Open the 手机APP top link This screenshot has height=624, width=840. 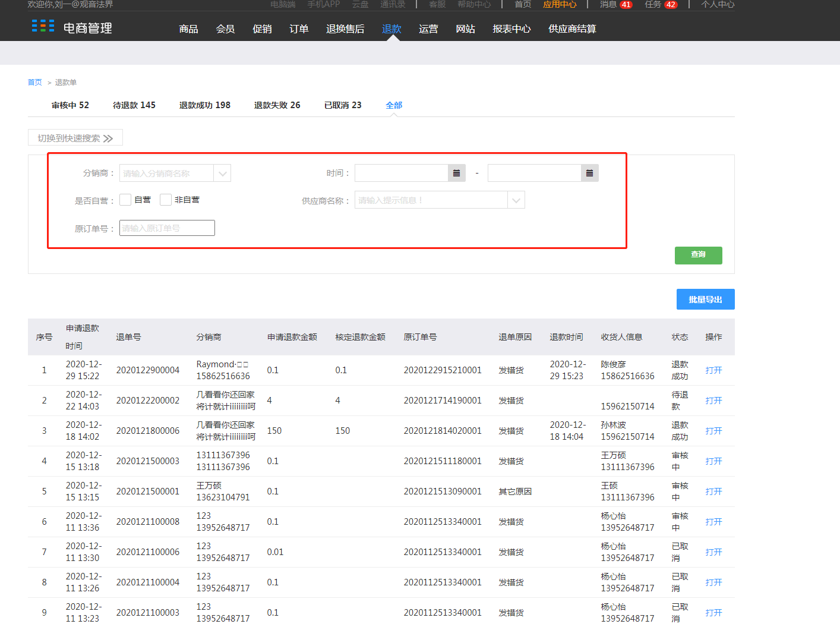(x=324, y=4)
